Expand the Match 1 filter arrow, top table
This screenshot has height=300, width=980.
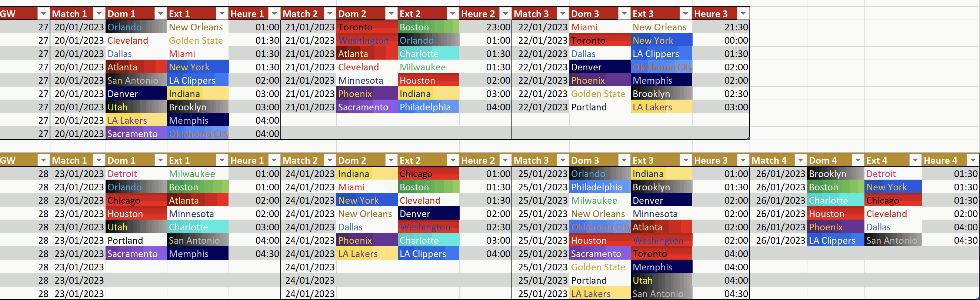pos(99,14)
